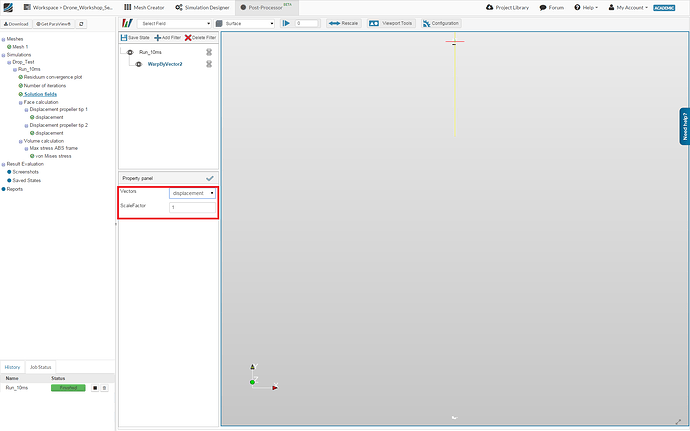The width and height of the screenshot is (690, 431).
Task: Click the icon right of WarpByVector2
Action: pyautogui.click(x=209, y=64)
